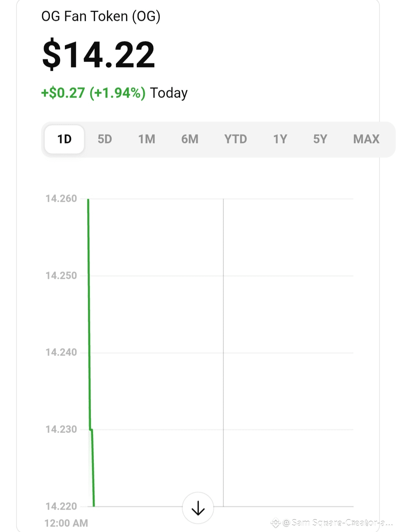The width and height of the screenshot is (396, 532).
Task: Click the Binance Square watermark logo
Action: tap(275, 522)
